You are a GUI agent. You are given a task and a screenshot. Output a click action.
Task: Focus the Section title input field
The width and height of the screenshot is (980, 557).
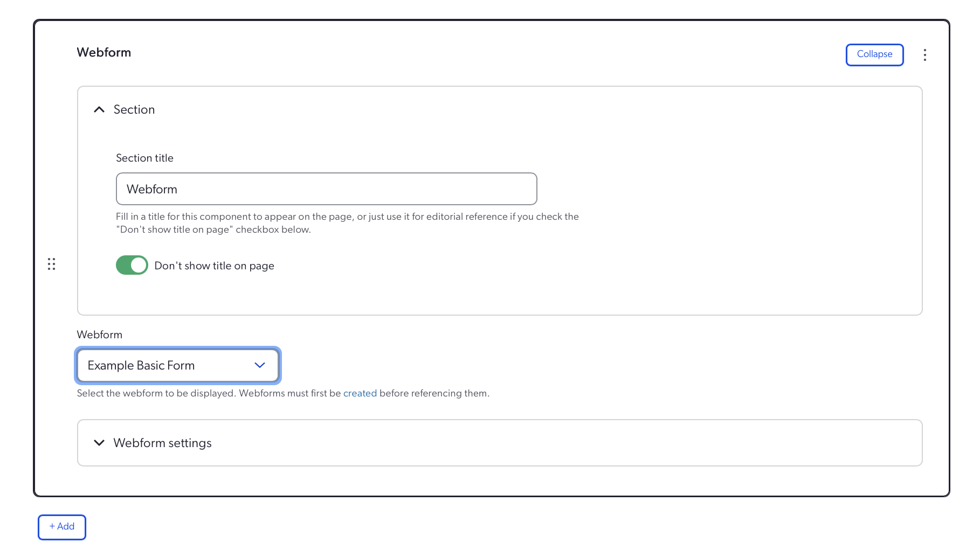point(326,189)
